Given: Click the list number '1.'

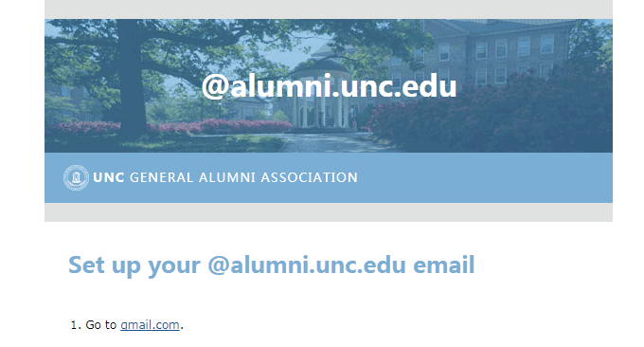Looking at the screenshot, I should (x=76, y=325).
